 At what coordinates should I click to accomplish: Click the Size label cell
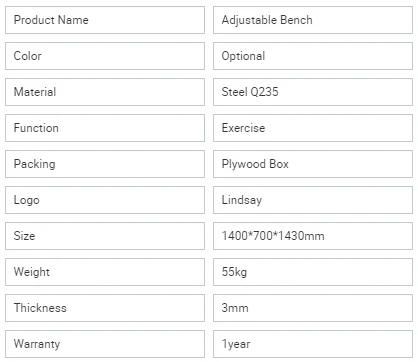tap(105, 236)
